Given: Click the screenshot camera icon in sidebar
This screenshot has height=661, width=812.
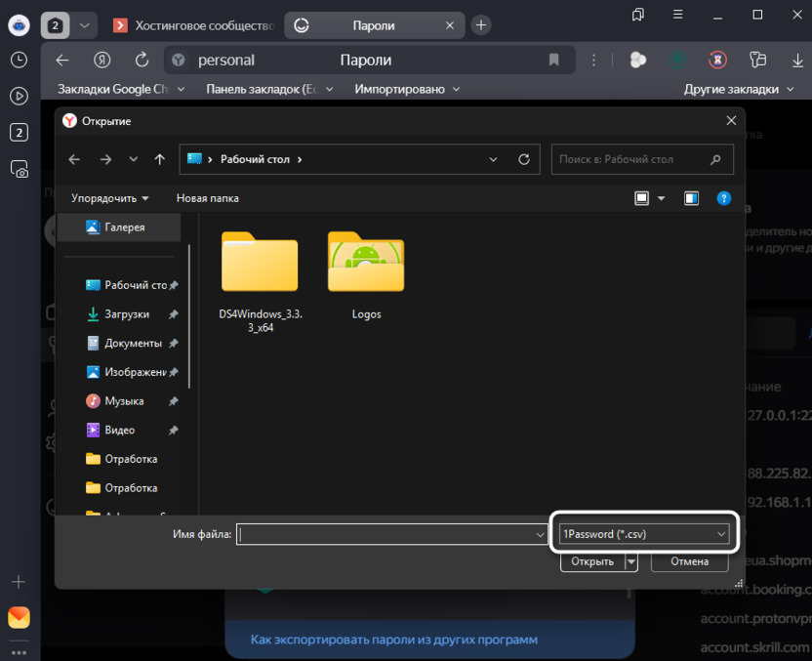Looking at the screenshot, I should [19, 169].
